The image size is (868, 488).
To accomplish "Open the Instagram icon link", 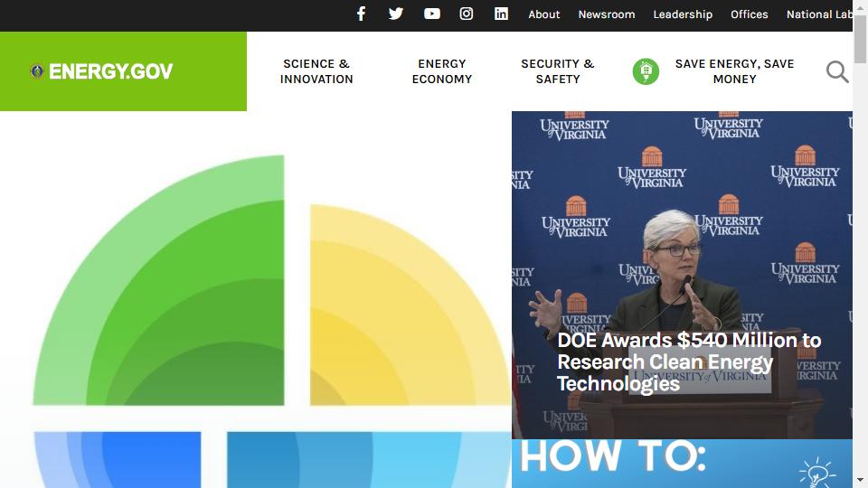I will tap(467, 14).
